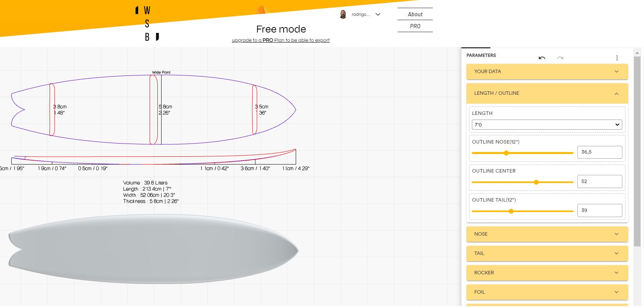Open the parameters three-dot menu

(617, 58)
